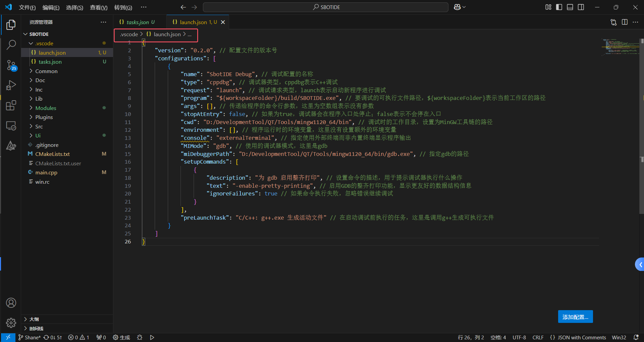The width and height of the screenshot is (644, 342).
Task: Click the notifications bell in status bar
Action: (x=636, y=337)
